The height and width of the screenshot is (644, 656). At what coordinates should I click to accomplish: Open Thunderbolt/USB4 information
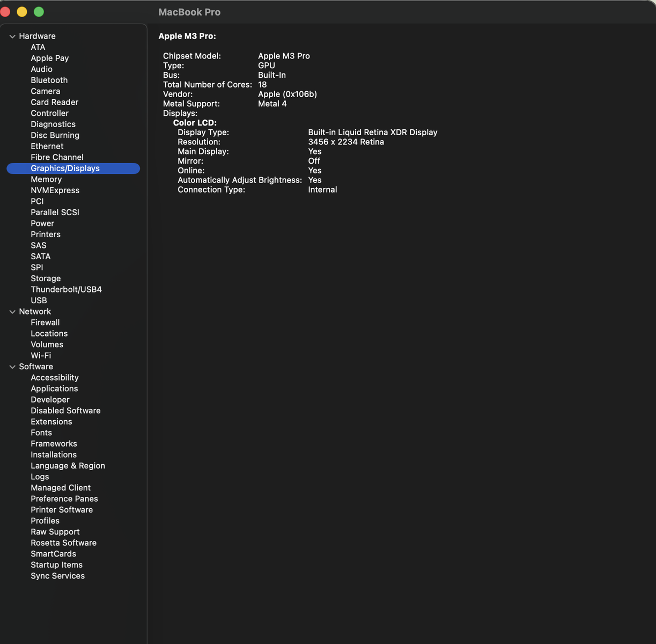click(x=67, y=289)
